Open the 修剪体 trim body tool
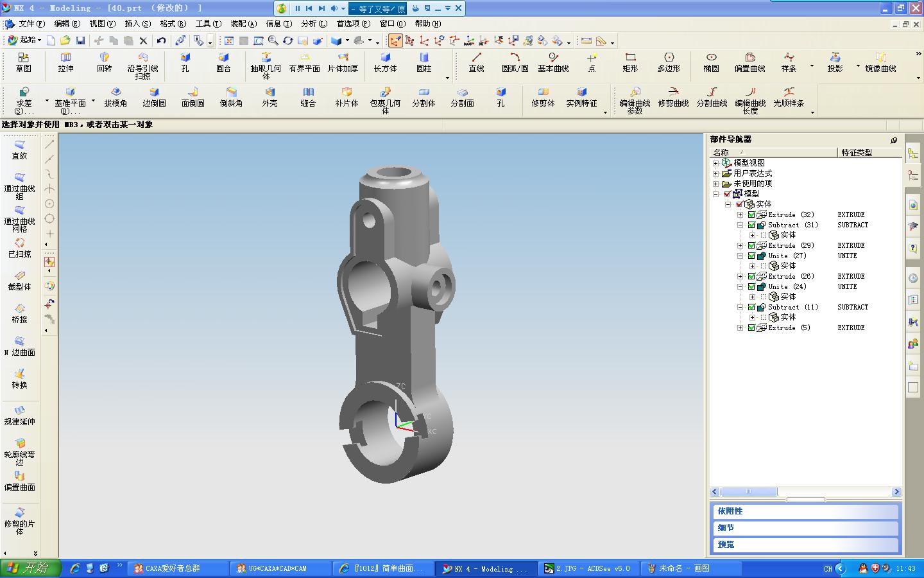924x578 pixels. pyautogui.click(x=543, y=98)
